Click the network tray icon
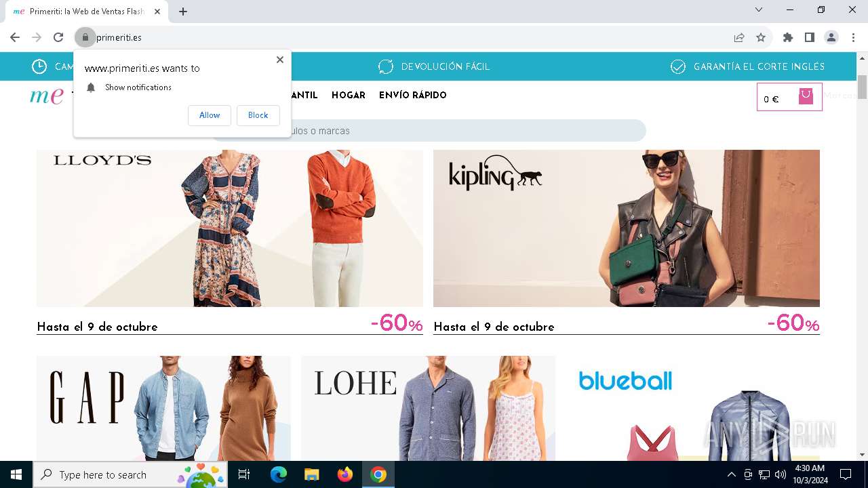This screenshot has width=868, height=488. click(764, 474)
